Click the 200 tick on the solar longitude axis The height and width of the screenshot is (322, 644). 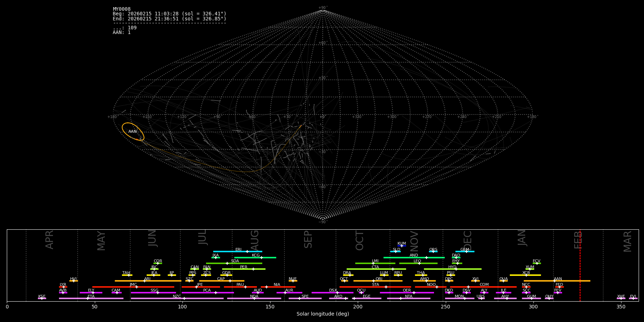(x=358, y=307)
